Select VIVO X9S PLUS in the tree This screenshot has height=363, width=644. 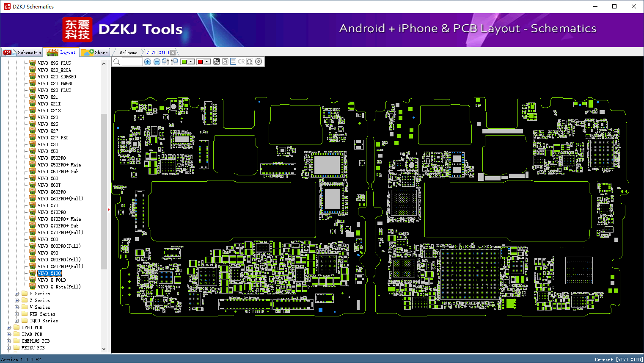(x=55, y=63)
